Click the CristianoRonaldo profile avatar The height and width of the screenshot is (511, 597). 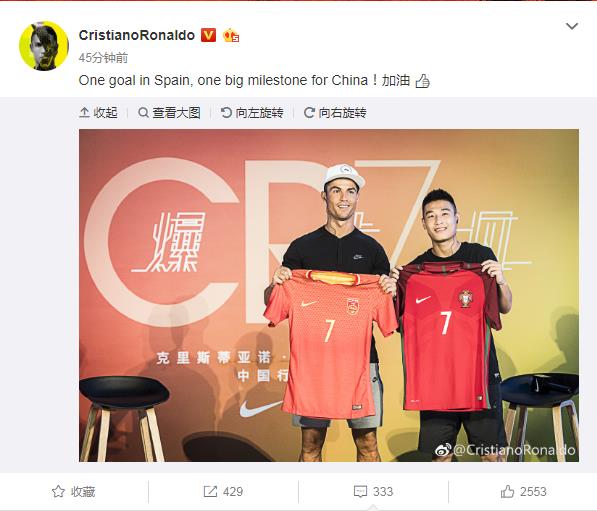click(44, 46)
